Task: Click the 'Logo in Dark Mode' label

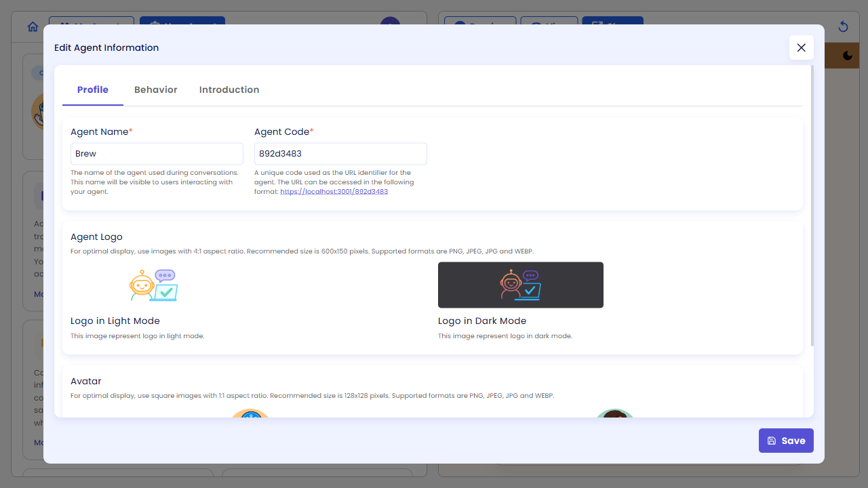Action: pyautogui.click(x=482, y=321)
